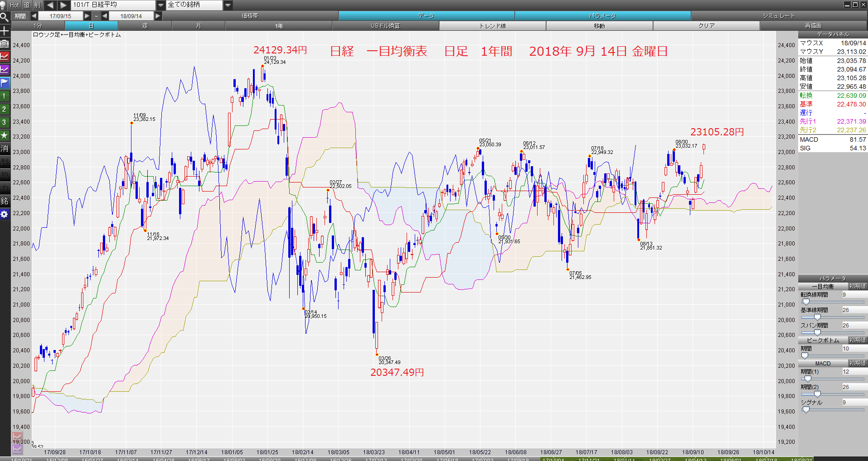
Task: Switch to the パラメータ tab
Action: 603,16
